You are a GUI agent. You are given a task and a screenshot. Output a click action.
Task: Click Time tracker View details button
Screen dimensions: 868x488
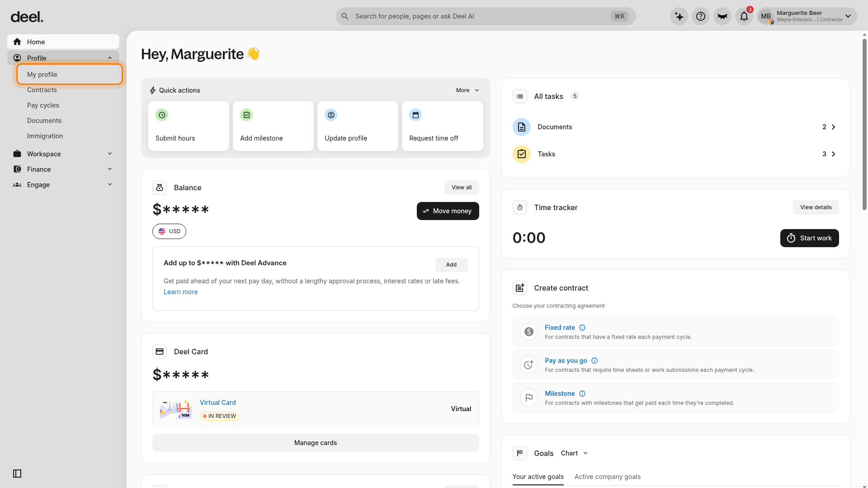[x=816, y=207]
